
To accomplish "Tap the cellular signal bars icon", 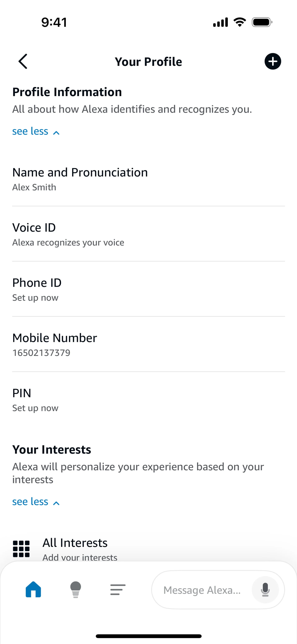I will (x=220, y=22).
